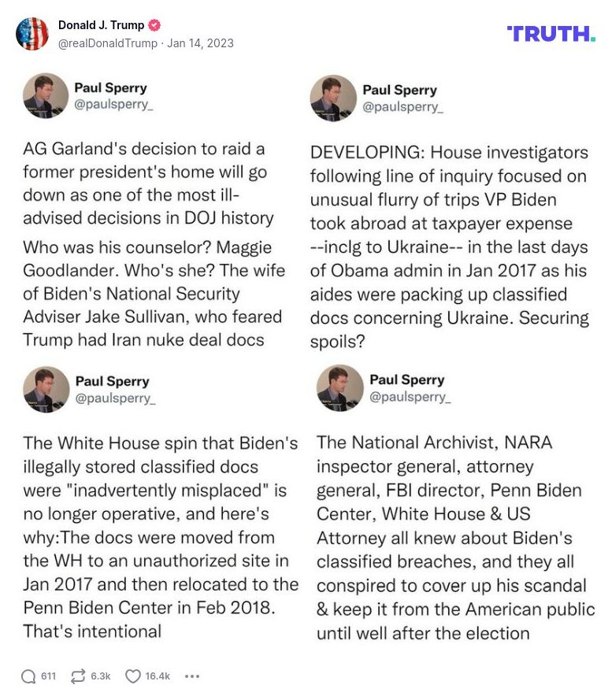
Task: Click the @paulsperry_ handle in top-left tweet
Action: click(113, 105)
